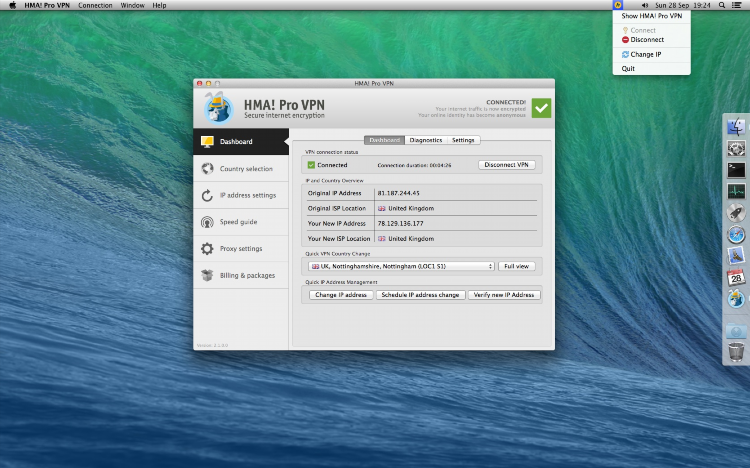Screen dimensions: 750x468
Task: Click the box icon for Billing & packages
Action: pyautogui.click(x=207, y=275)
